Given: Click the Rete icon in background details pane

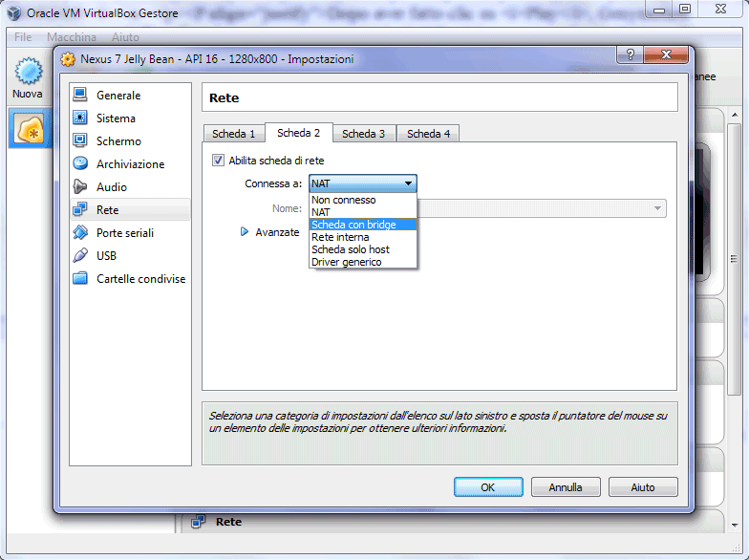Looking at the screenshot, I should pyautogui.click(x=199, y=522).
